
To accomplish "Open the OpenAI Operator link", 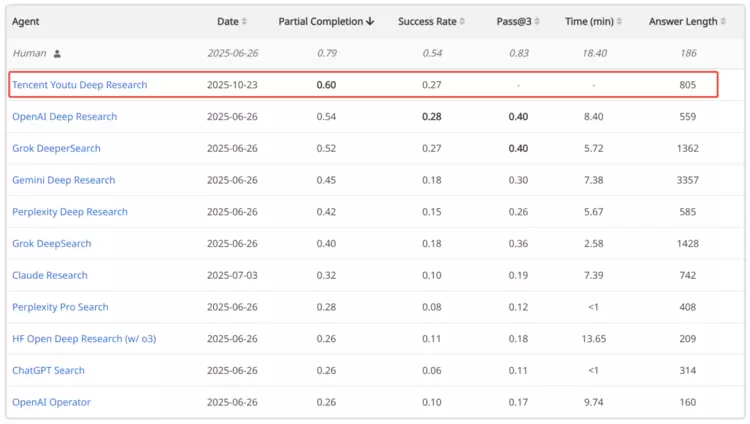I will (51, 403).
